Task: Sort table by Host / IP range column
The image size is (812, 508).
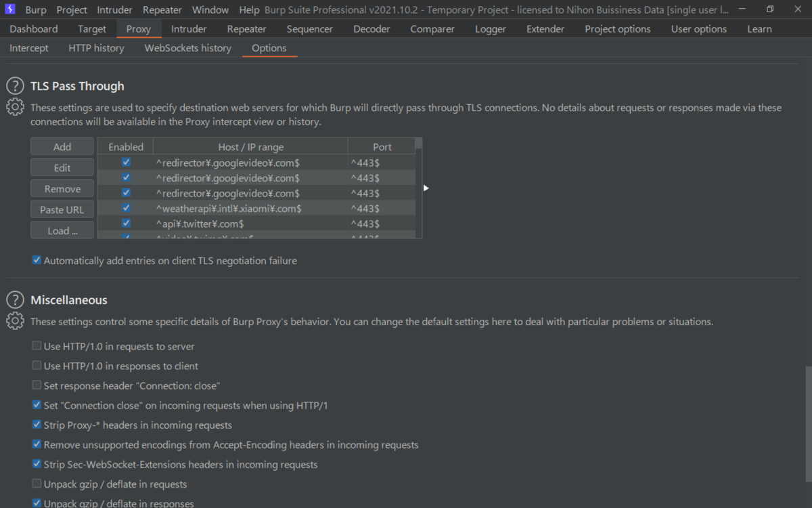Action: point(251,147)
